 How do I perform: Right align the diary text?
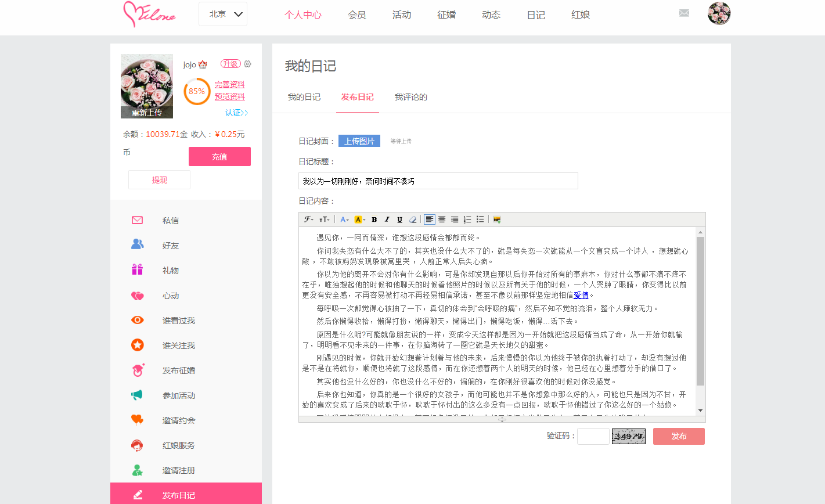pos(455,219)
